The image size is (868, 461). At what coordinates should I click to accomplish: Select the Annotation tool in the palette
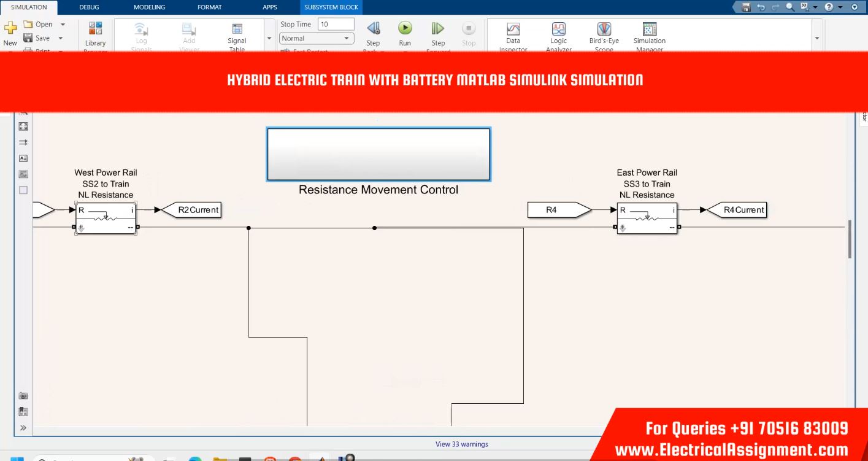pyautogui.click(x=23, y=158)
